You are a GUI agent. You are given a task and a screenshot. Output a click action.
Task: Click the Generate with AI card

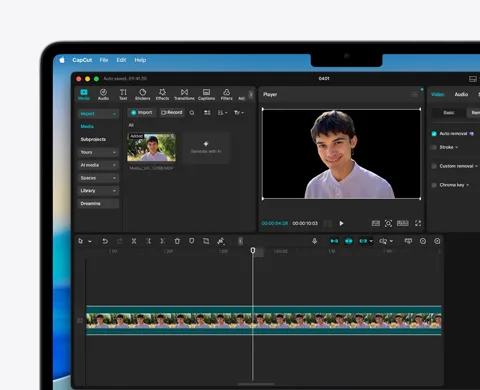coord(206,147)
